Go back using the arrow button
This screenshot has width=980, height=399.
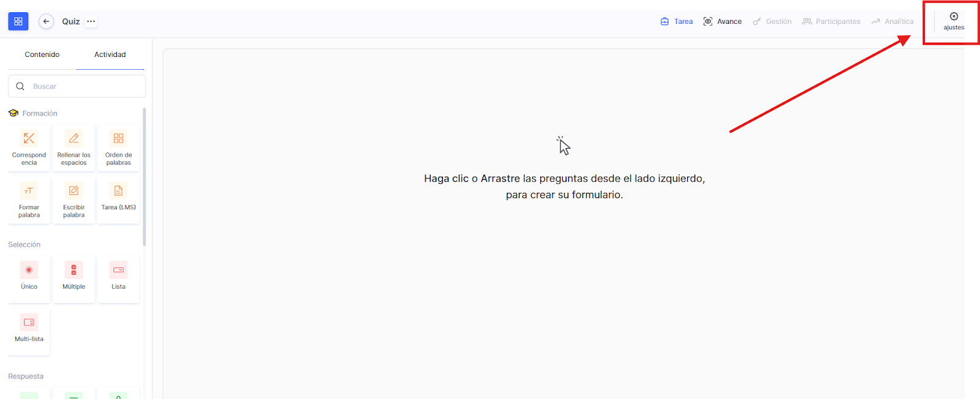(46, 21)
